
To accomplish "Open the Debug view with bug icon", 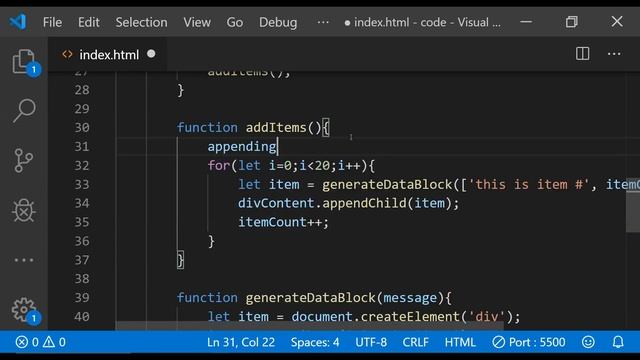I will [x=24, y=210].
